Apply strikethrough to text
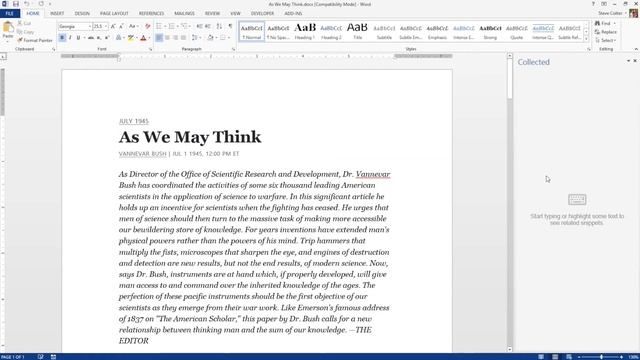The height and width of the screenshot is (360, 640). coord(91,38)
